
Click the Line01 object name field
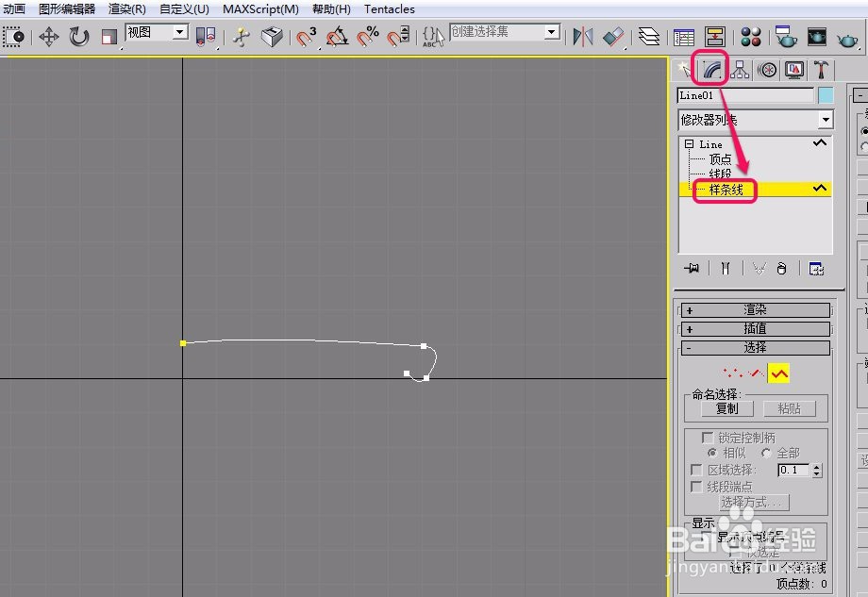click(745, 95)
